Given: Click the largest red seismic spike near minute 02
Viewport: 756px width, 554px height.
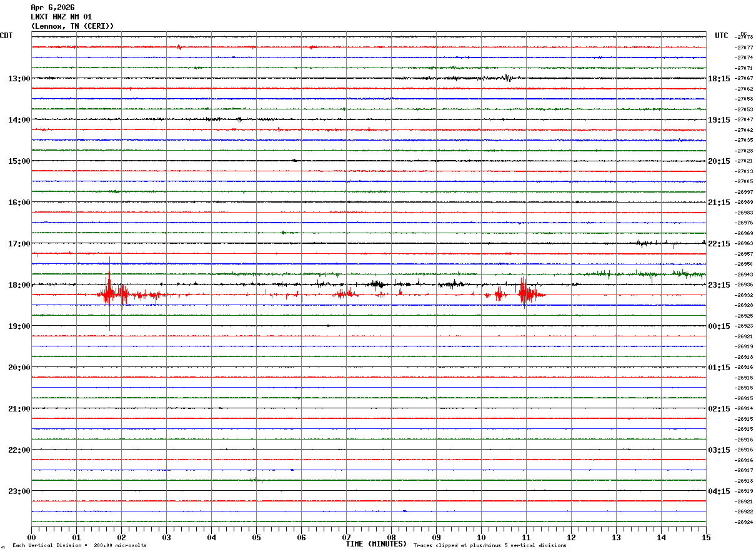Looking at the screenshot, I should point(109,293).
